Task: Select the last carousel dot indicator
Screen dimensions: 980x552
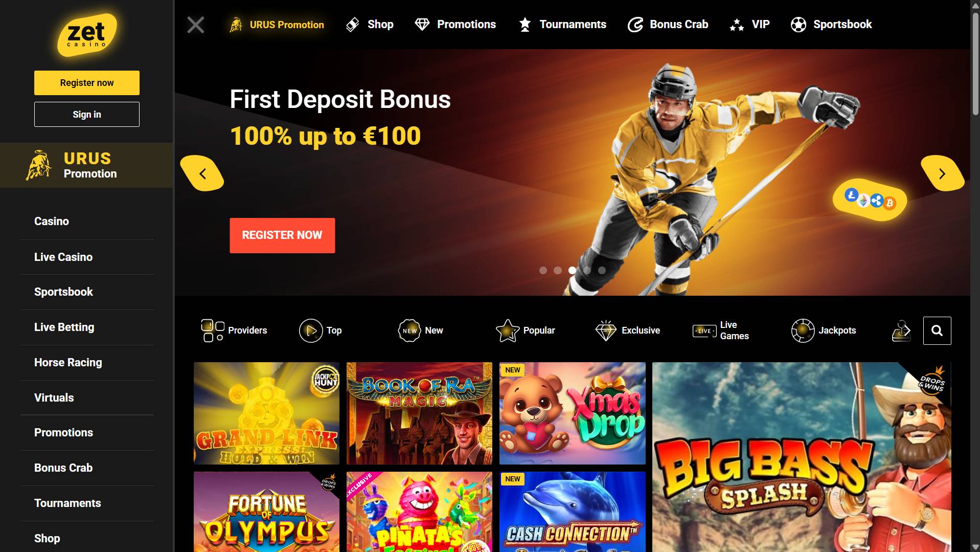Action: click(x=602, y=270)
